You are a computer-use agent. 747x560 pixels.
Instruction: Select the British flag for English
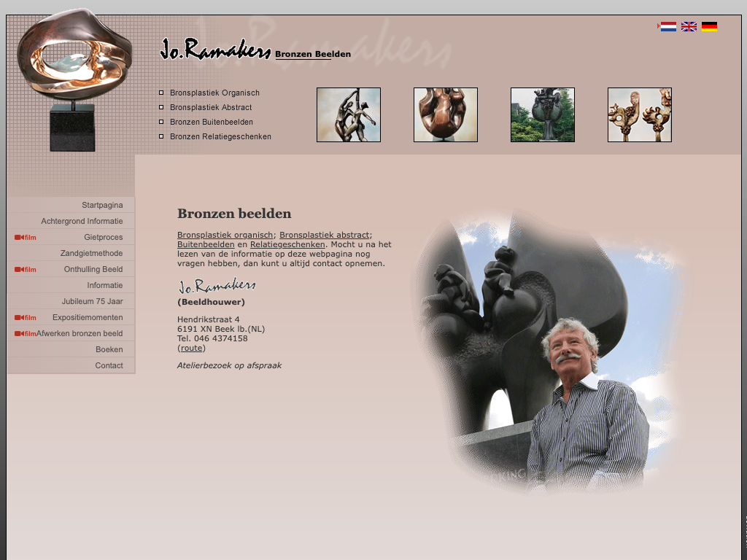(689, 27)
